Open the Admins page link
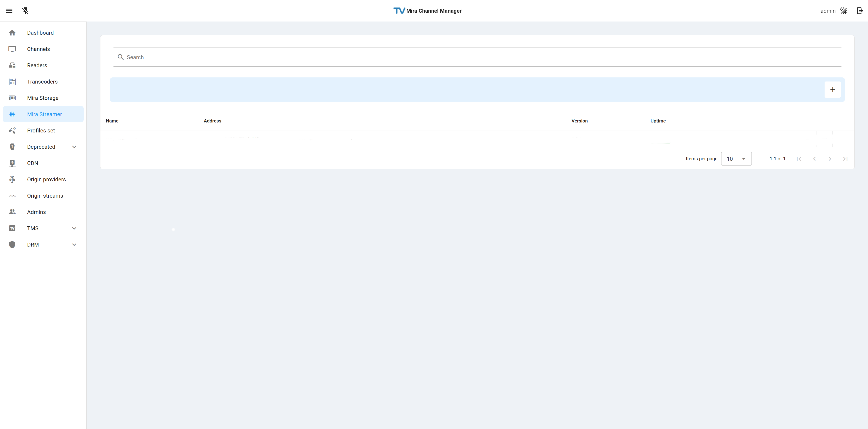The width and height of the screenshot is (868, 429). [x=36, y=212]
